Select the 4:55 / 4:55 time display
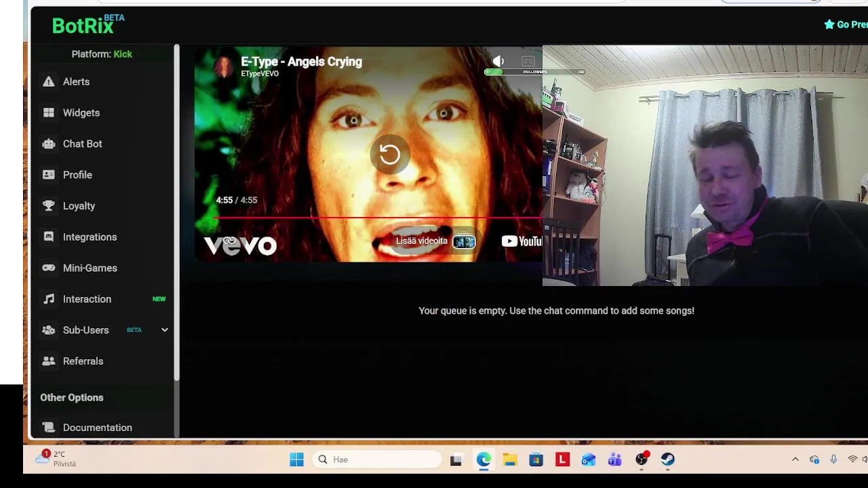 237,201
